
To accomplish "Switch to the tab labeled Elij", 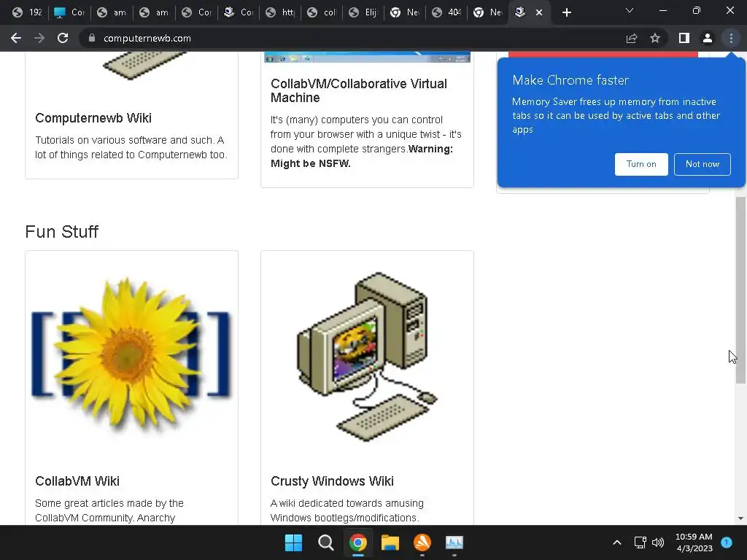I will click(364, 12).
